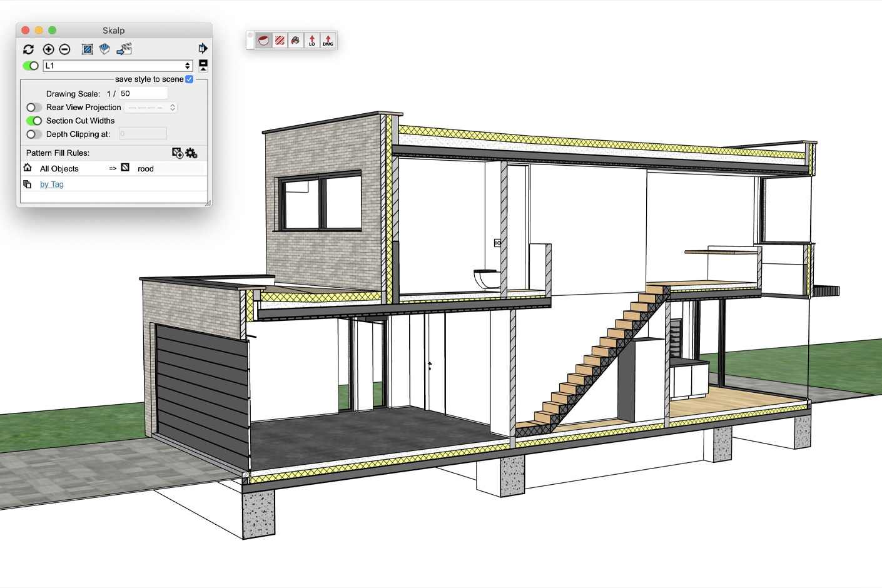The width and height of the screenshot is (882, 588).
Task: Click the DWG export toolbar icon
Action: 327,41
